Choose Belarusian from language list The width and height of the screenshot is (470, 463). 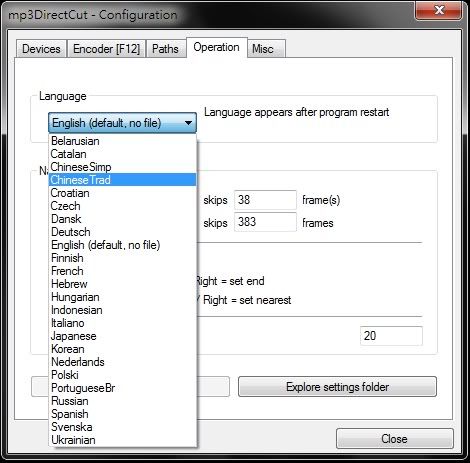(122, 141)
